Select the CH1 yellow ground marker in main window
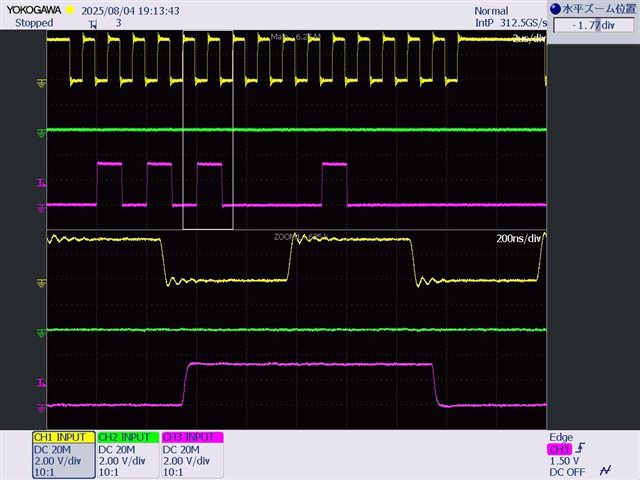The height and width of the screenshot is (480, 640). [x=41, y=84]
